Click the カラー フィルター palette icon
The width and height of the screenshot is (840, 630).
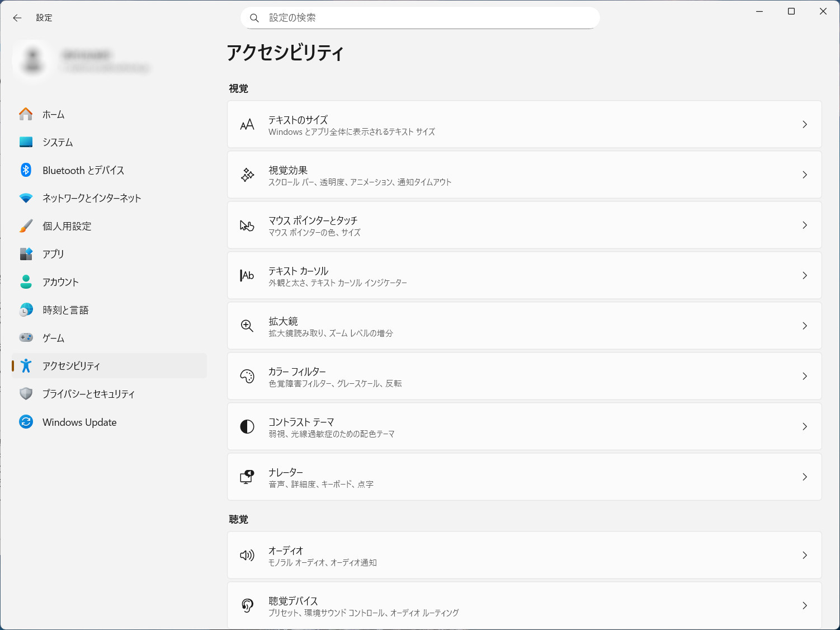click(247, 376)
